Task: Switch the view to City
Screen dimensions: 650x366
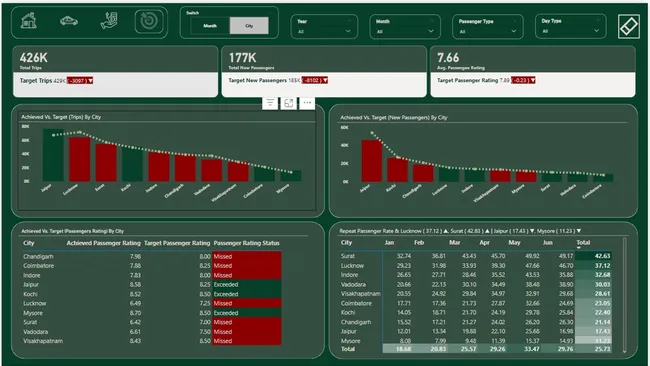Action: (x=249, y=26)
